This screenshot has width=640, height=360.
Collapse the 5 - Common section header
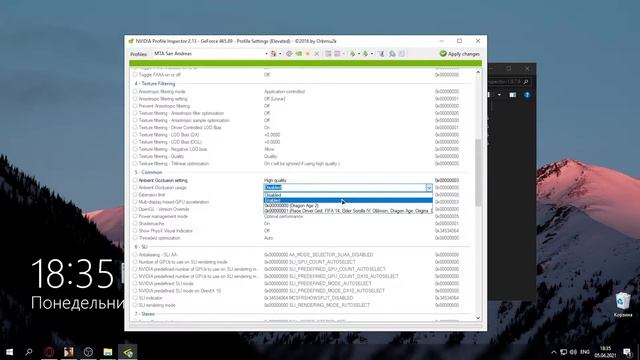pos(148,172)
